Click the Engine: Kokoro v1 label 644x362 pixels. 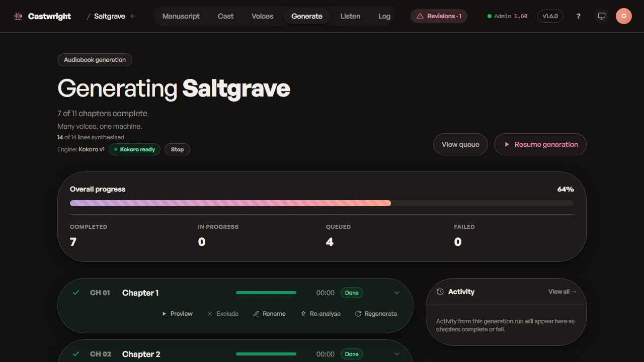81,149
